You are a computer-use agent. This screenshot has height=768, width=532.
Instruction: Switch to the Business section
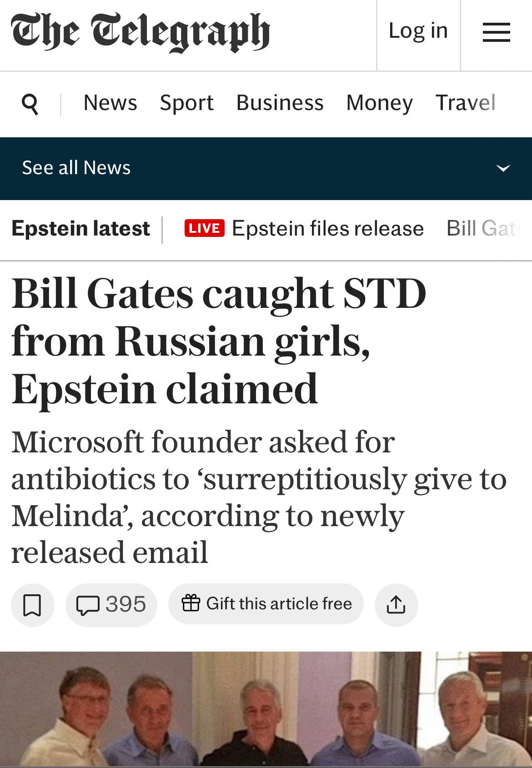pos(280,104)
